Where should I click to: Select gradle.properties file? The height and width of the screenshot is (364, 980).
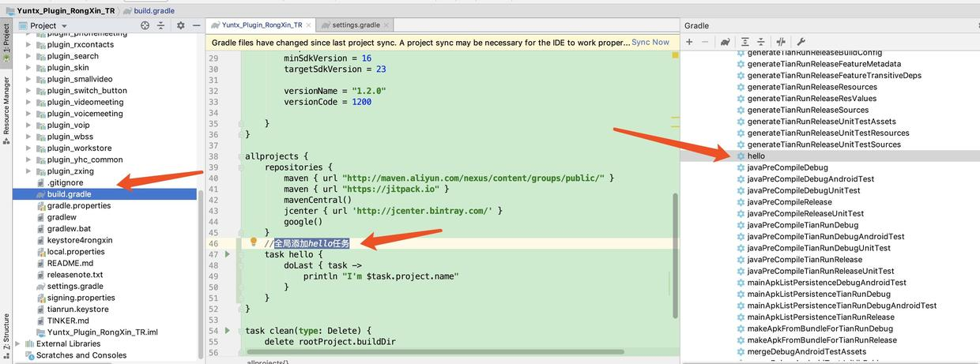(79, 205)
